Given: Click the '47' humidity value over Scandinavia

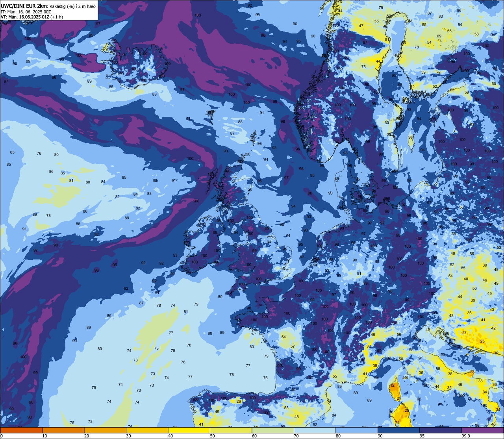Looking at the screenshot, I should coord(361,26).
